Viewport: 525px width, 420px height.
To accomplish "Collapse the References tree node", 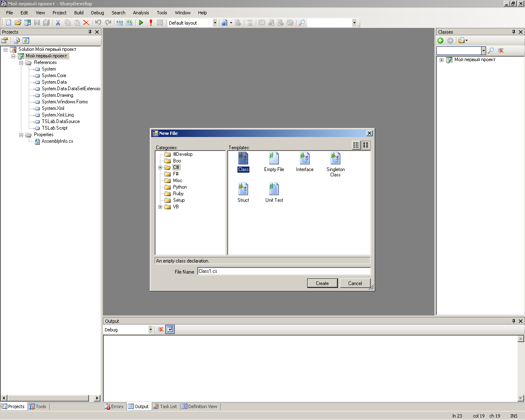I will (21, 63).
